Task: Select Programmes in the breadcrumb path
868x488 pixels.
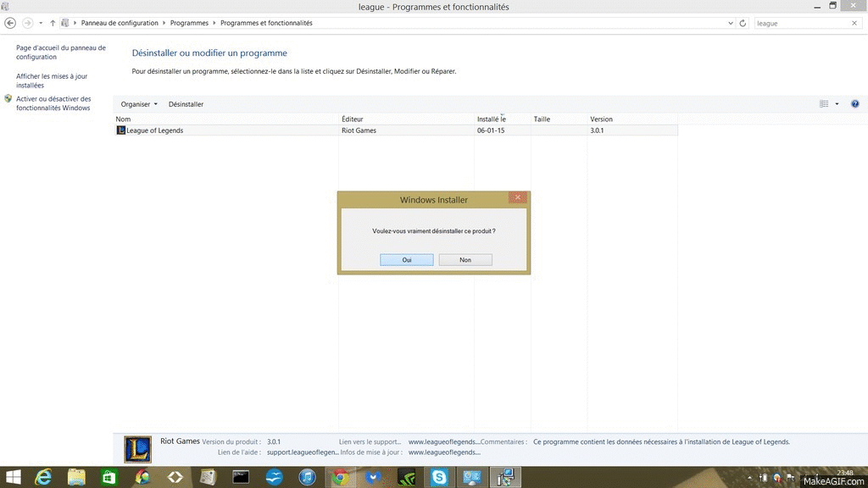Action: click(x=188, y=23)
